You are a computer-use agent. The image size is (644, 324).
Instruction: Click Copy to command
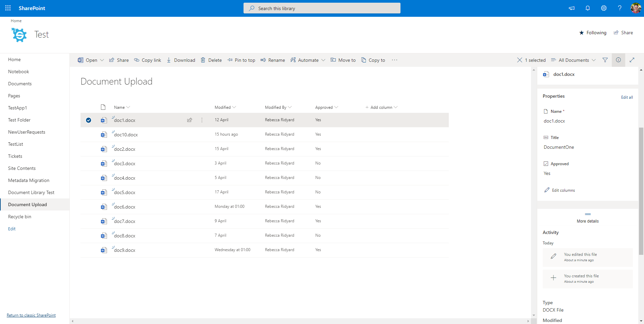[x=373, y=60]
